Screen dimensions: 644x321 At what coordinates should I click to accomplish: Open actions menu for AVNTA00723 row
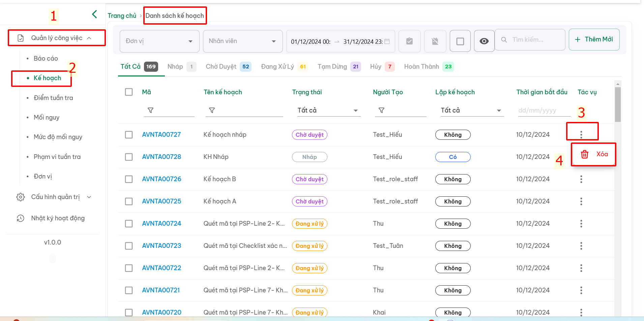[581, 246]
